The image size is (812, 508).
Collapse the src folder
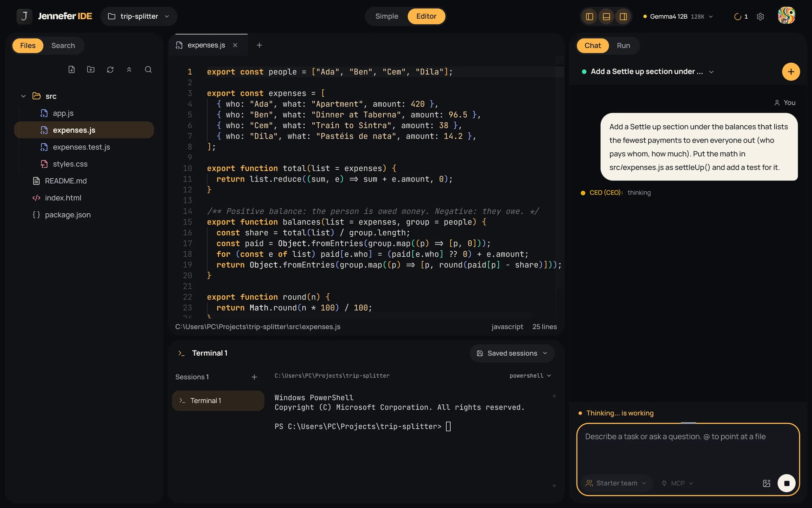coord(23,96)
